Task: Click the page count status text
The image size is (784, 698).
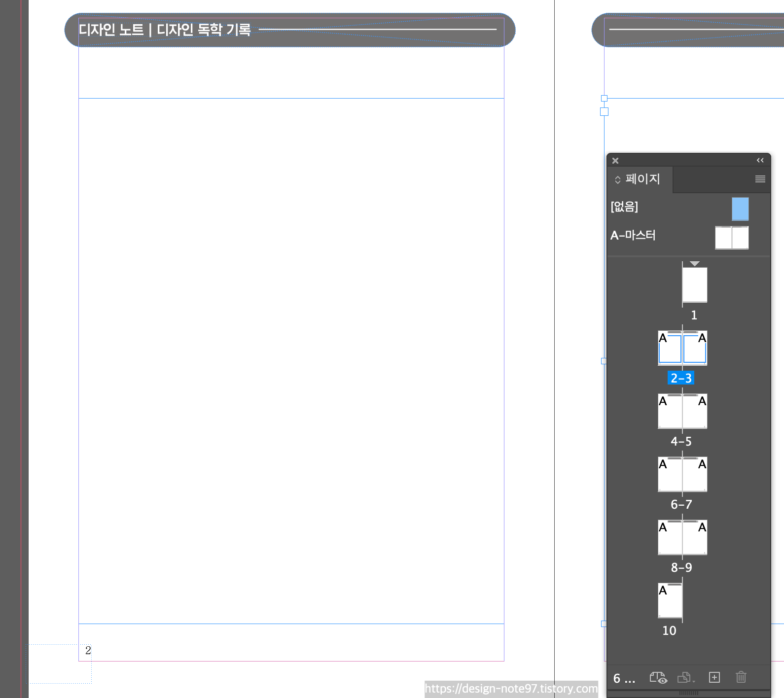Action: (624, 679)
